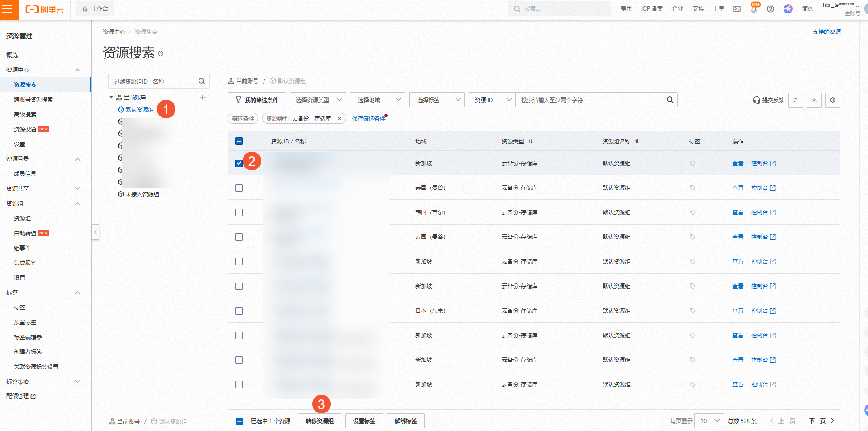Go to the 下一页 page
The height and width of the screenshot is (431, 868).
[x=822, y=421]
